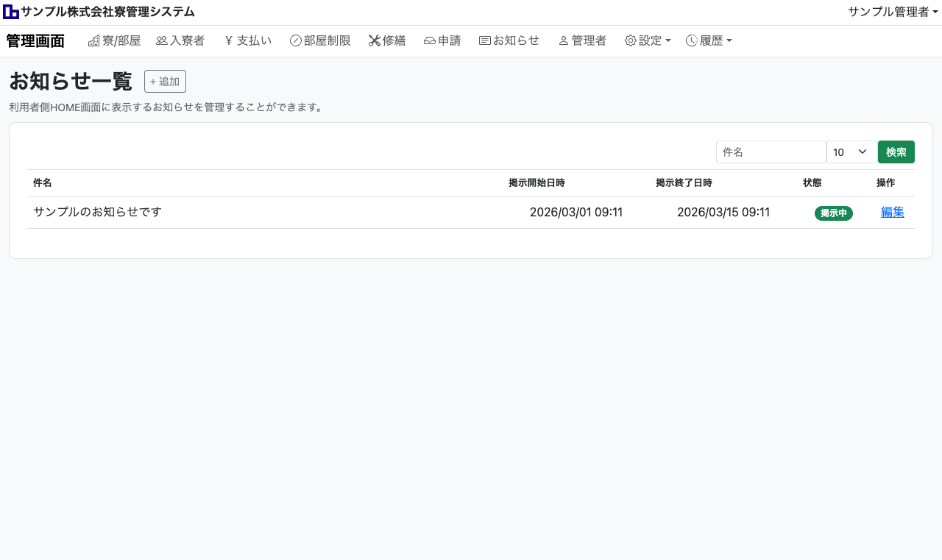942x560 pixels.
Task: Click the inbox icon beside 申請
Action: point(430,41)
